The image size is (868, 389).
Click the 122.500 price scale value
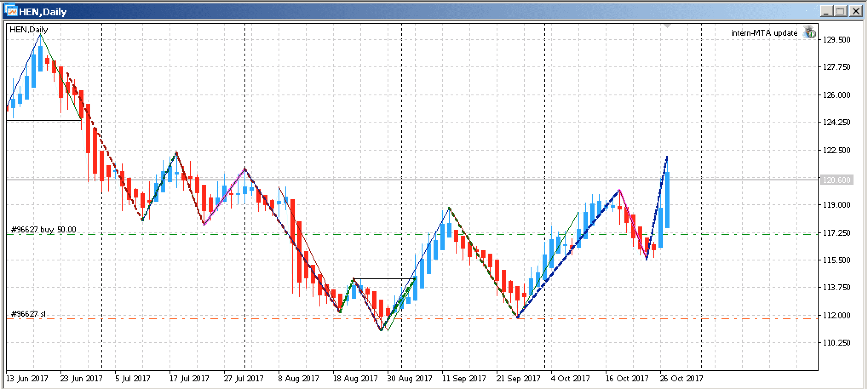836,150
